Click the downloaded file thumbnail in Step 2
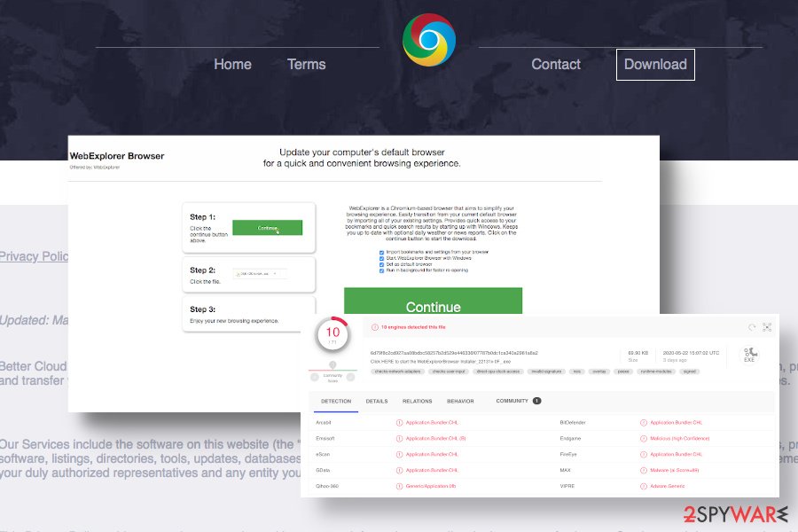The image size is (798, 532). [260, 274]
